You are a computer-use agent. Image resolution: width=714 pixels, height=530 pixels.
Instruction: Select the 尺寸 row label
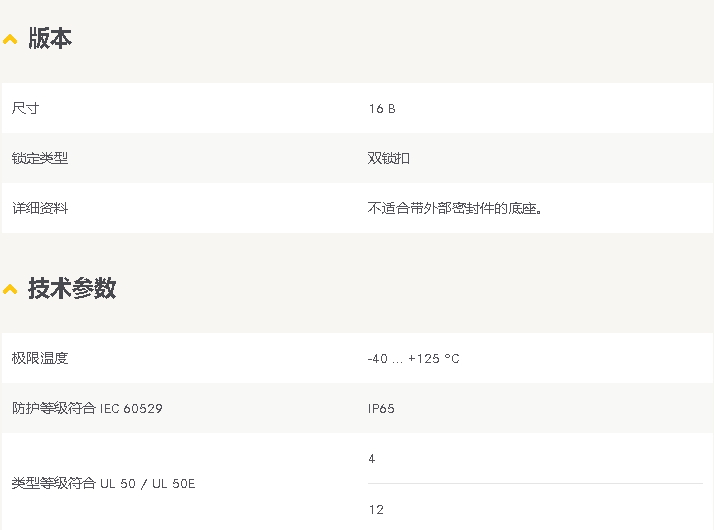click(x=26, y=108)
